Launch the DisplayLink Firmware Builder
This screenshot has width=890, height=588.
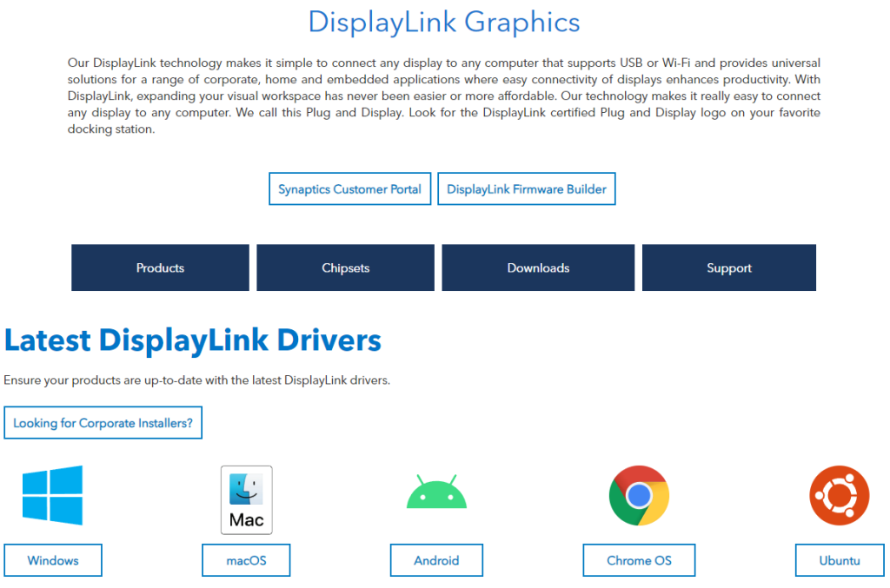click(526, 189)
